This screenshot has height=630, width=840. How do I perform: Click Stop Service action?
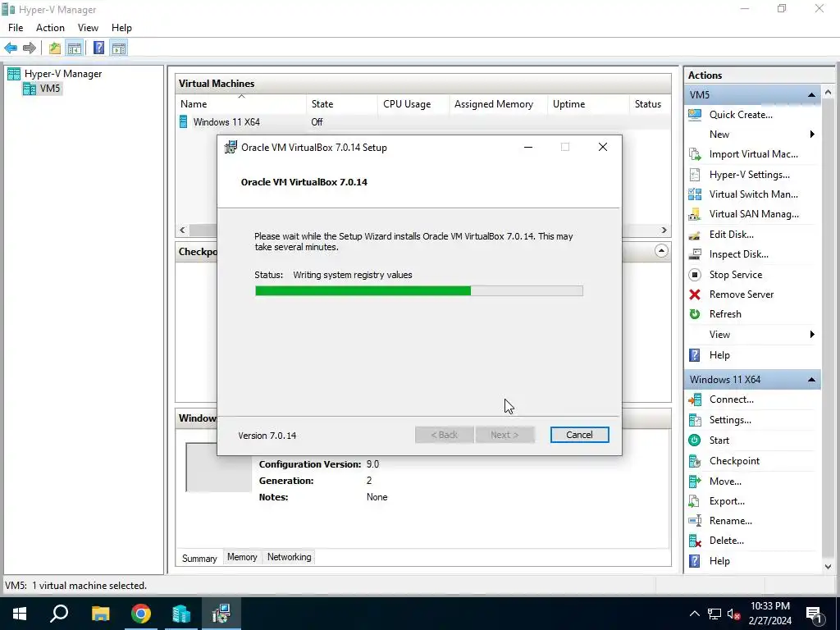tap(736, 275)
